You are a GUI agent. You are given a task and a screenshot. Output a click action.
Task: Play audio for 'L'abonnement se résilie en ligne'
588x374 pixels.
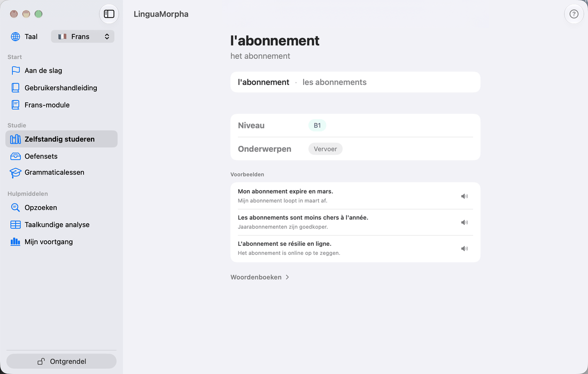point(464,248)
